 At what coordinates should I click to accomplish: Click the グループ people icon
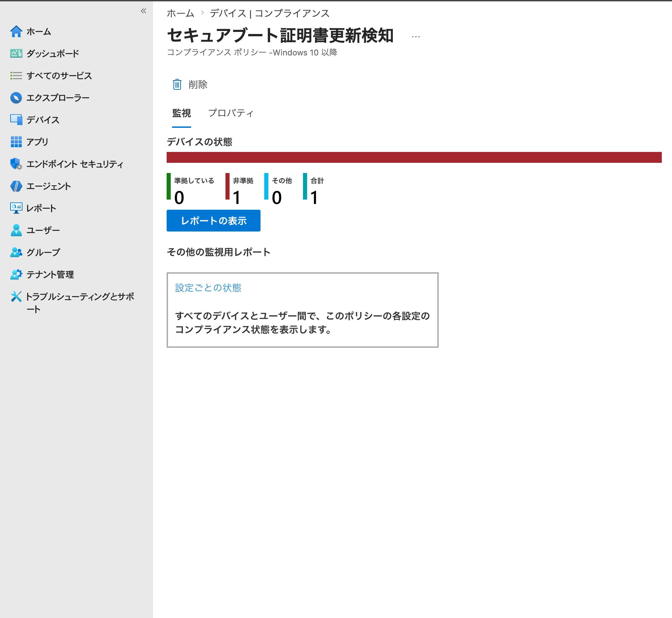16,252
